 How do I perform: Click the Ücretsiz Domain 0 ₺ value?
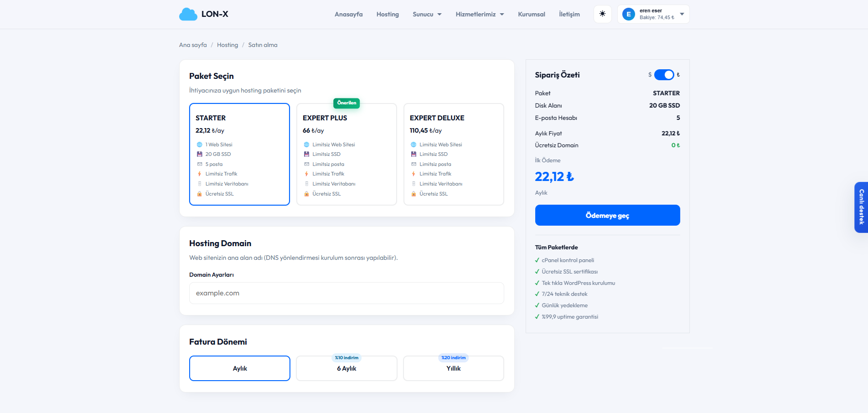676,145
